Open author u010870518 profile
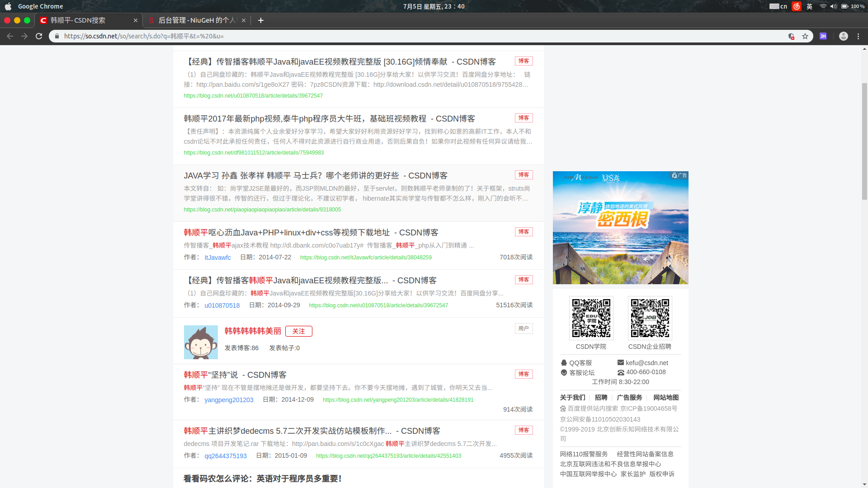 click(x=222, y=305)
